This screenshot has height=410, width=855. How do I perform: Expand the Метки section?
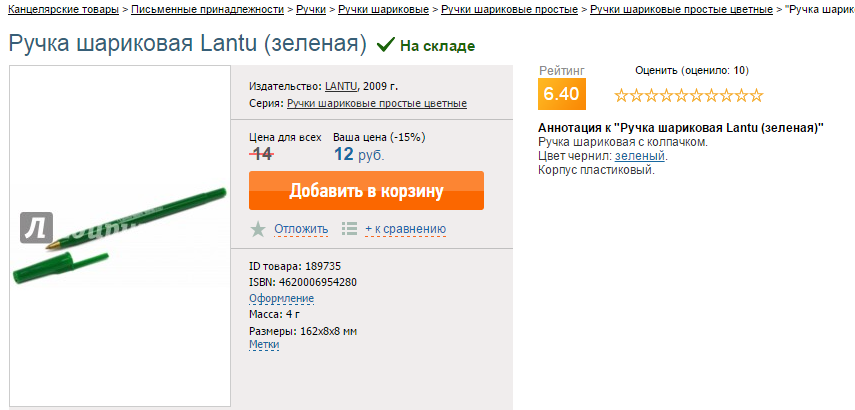point(264,345)
